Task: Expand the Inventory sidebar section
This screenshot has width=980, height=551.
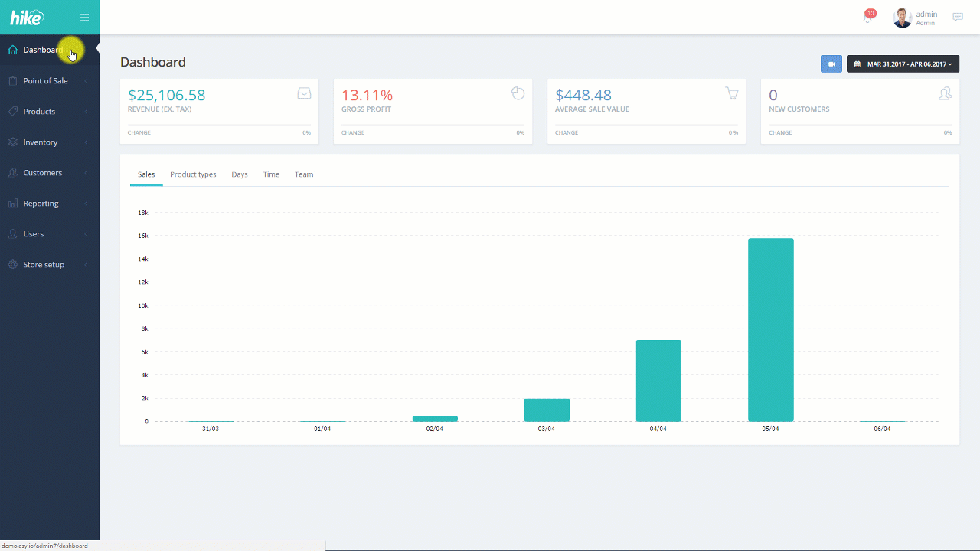Action: (x=50, y=142)
